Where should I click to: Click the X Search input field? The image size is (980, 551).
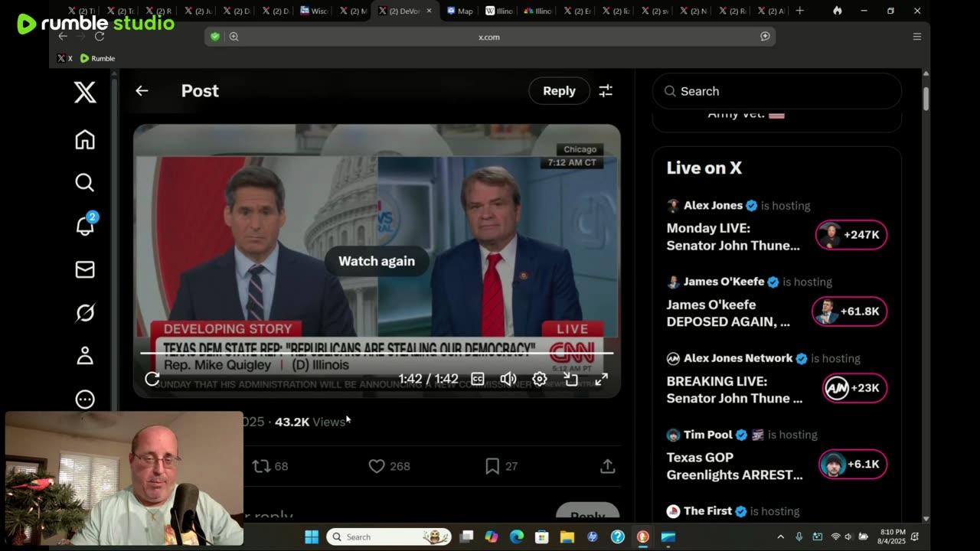(x=777, y=91)
